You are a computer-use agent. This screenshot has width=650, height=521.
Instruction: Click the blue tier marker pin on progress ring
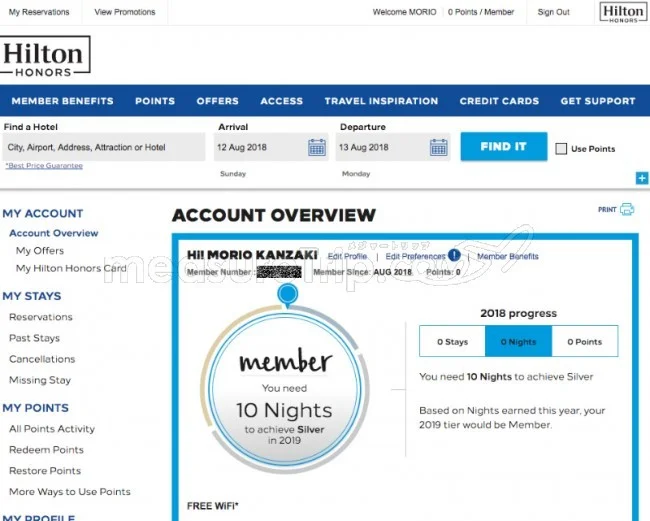287,295
